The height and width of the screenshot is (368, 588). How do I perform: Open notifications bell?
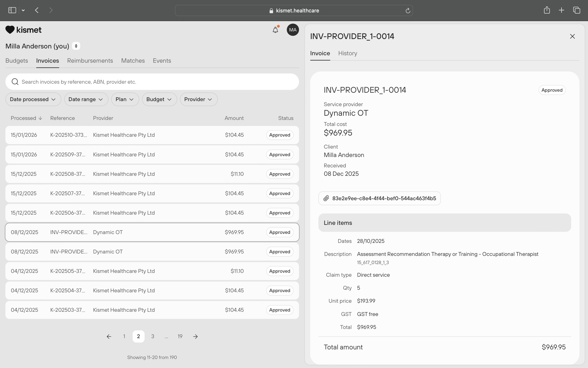point(275,30)
